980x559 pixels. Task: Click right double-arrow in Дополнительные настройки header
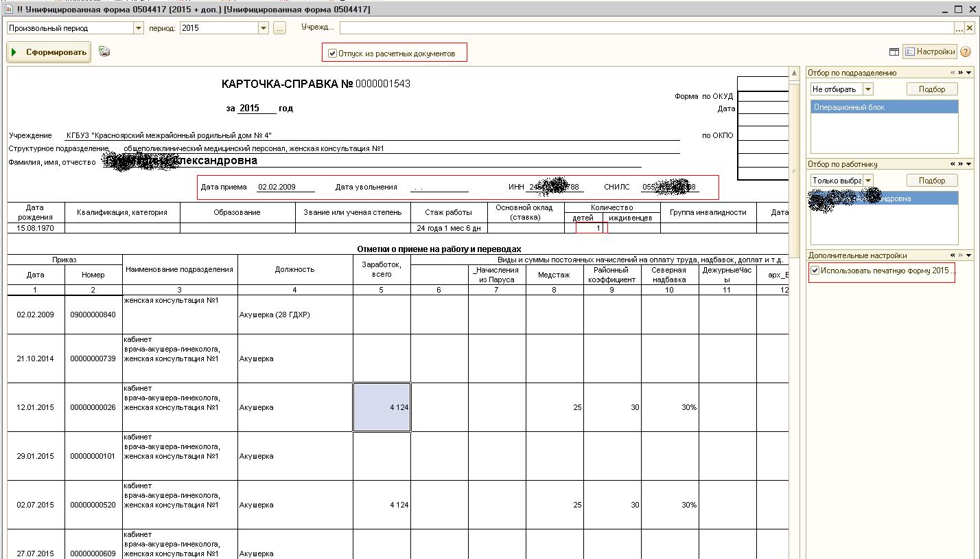(961, 255)
